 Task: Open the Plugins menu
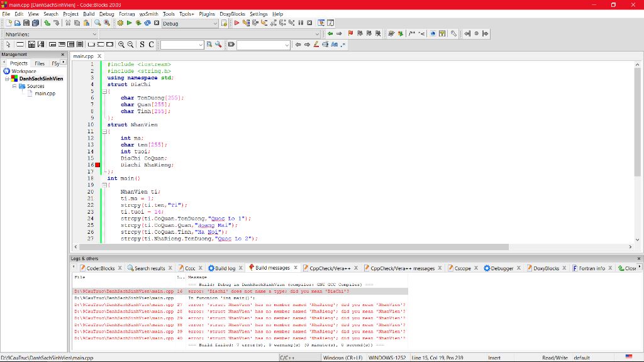206,14
